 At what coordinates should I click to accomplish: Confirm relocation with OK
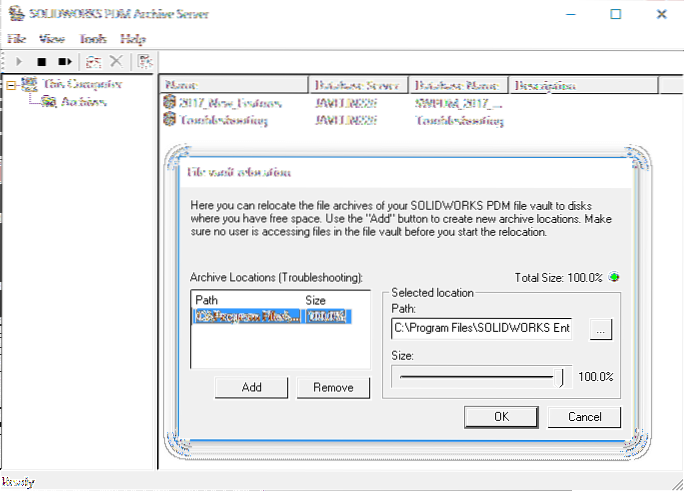coord(501,417)
